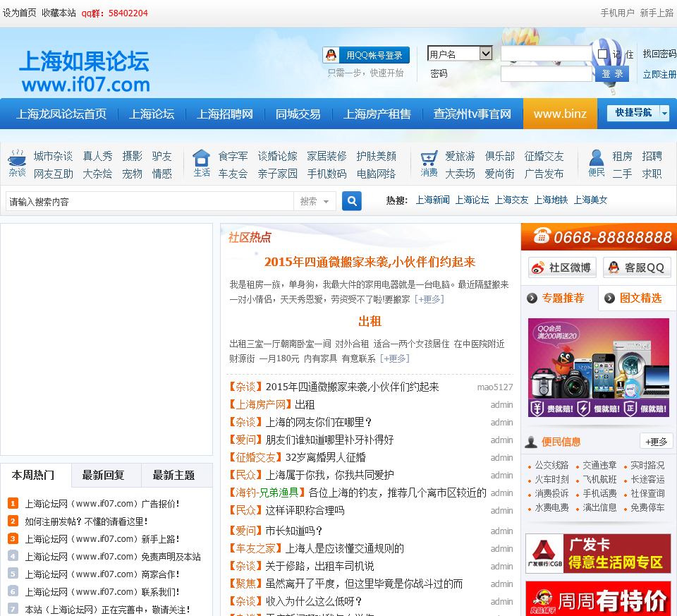Open post 上海的网友你们在哪里?
Screen dimensions: 677x616
pyautogui.click(x=318, y=422)
